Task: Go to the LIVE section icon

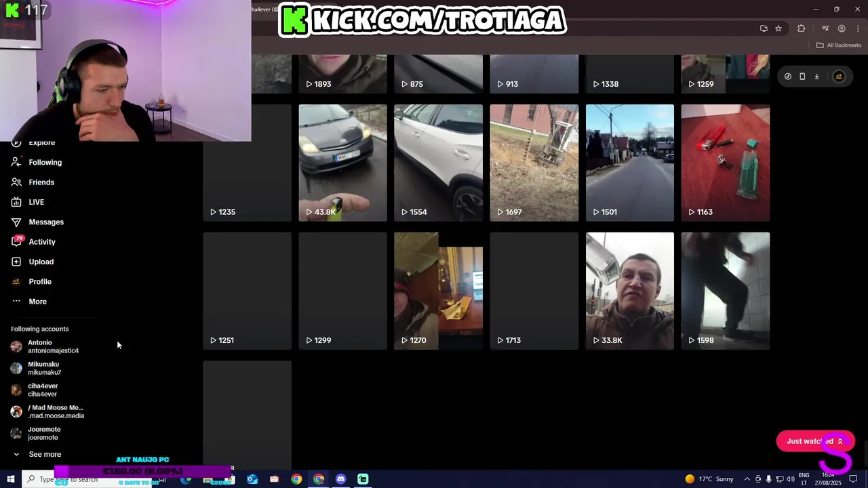Action: click(x=16, y=202)
